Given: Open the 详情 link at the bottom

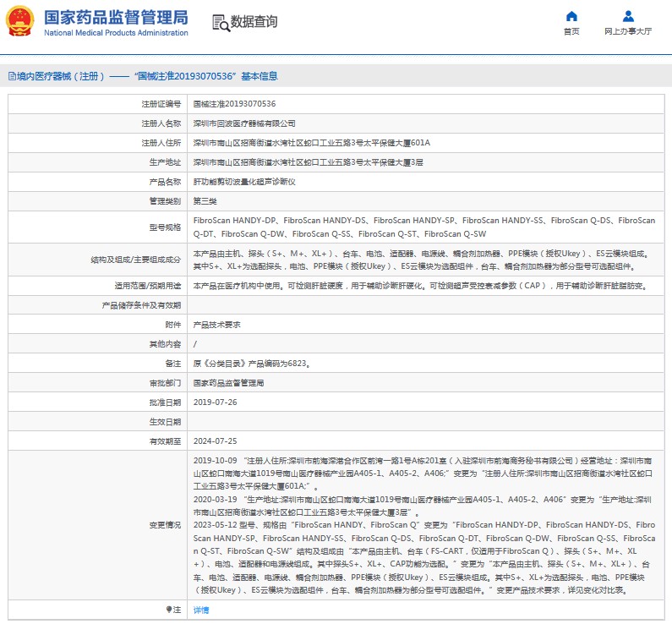Looking at the screenshot, I should click(x=200, y=610).
